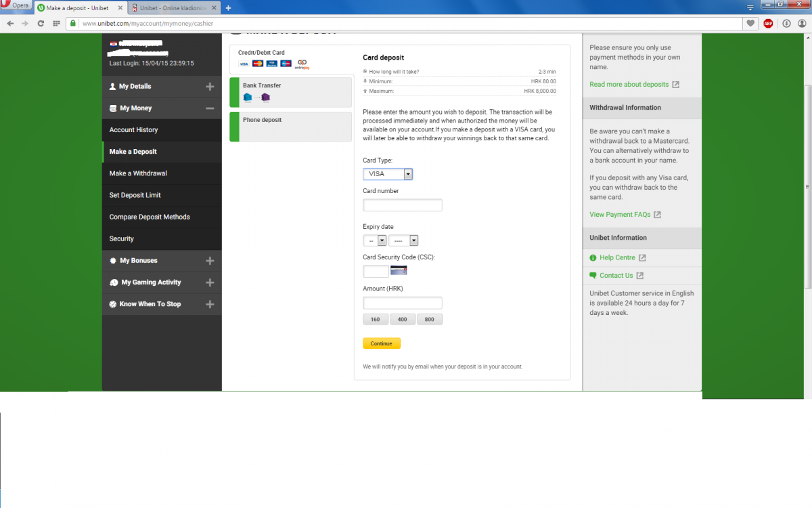The width and height of the screenshot is (812, 508).
Task: Open the Opera main menu button
Action: pyautogui.click(x=16, y=5)
